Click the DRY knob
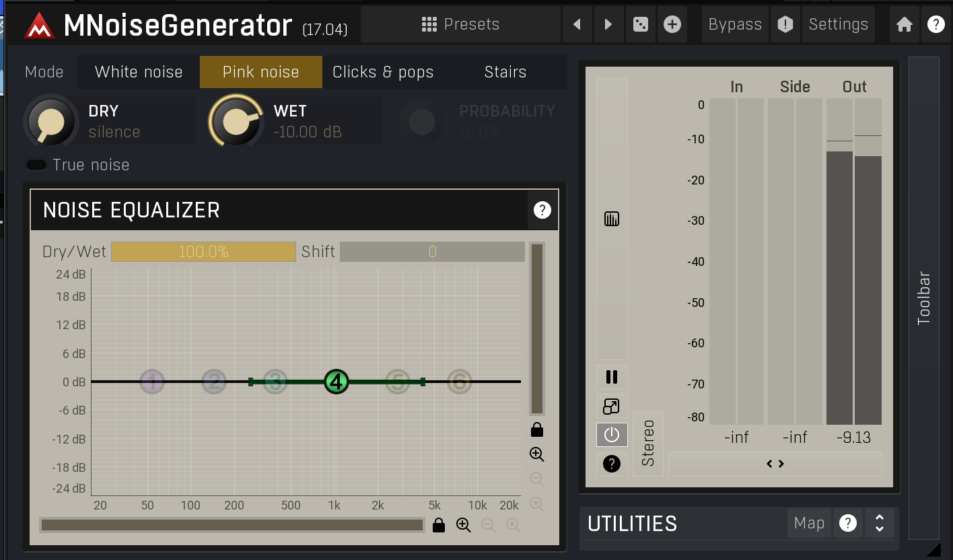This screenshot has width=953, height=560. (x=51, y=122)
